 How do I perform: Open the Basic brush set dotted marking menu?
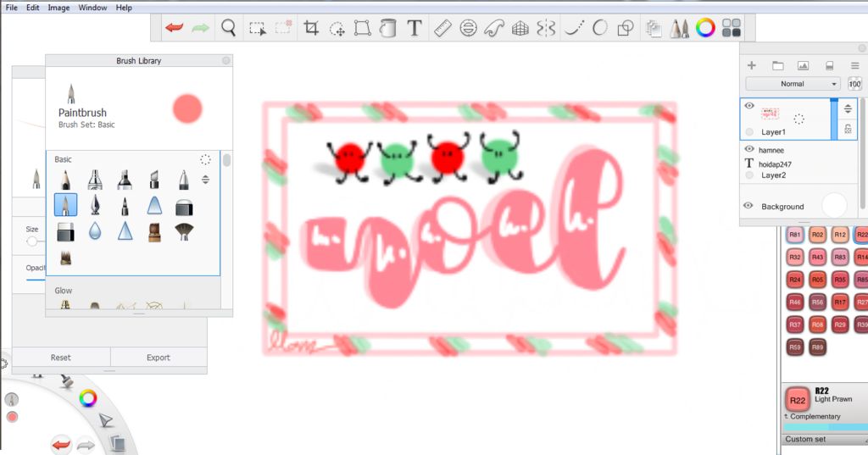point(205,159)
